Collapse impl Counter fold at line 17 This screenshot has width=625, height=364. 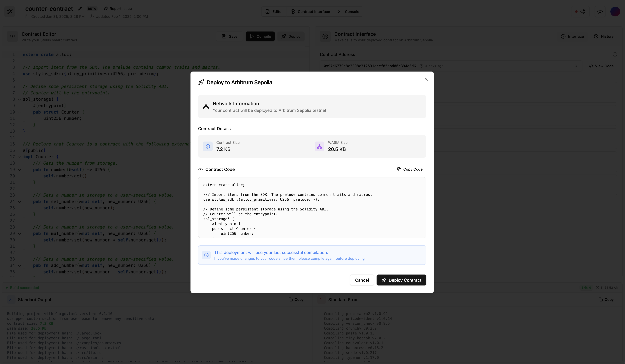19,157
